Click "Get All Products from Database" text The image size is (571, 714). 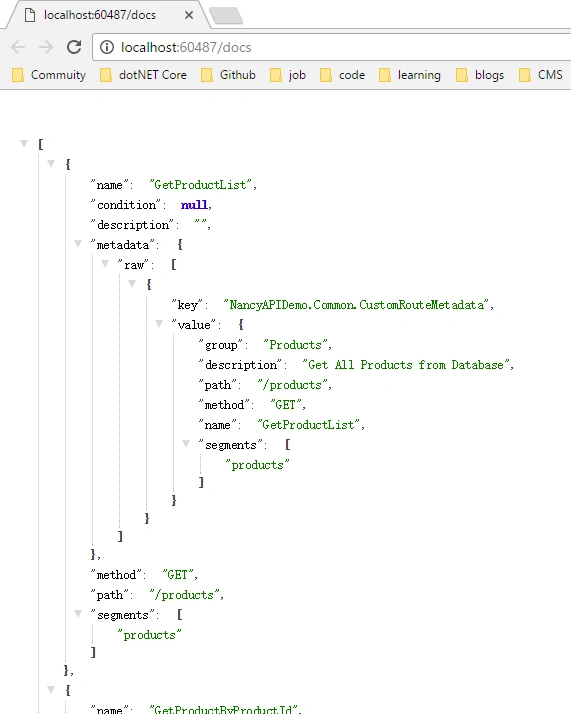pyautogui.click(x=406, y=365)
